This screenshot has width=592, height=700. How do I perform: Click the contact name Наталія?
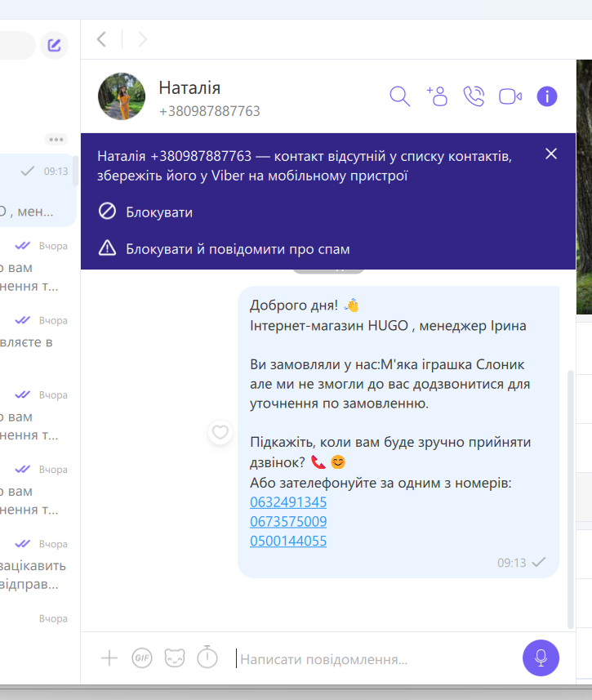pos(189,88)
